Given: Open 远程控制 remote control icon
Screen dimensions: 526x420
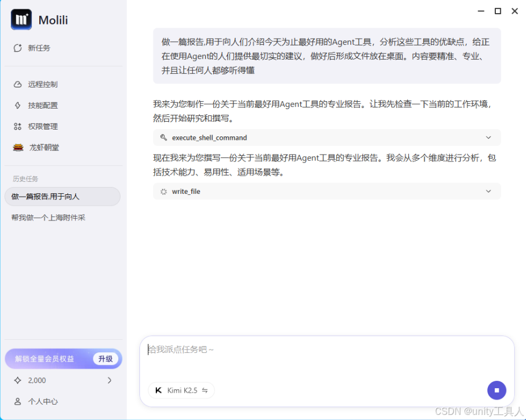Looking at the screenshot, I should (x=18, y=85).
